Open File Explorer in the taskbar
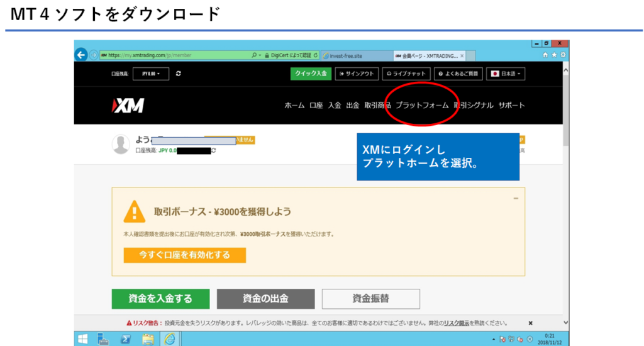 148,339
